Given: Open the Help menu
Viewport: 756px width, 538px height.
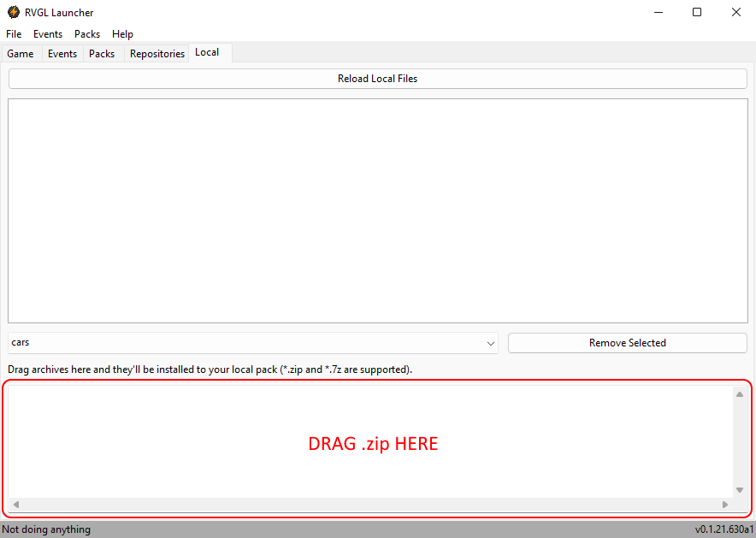Looking at the screenshot, I should click(x=122, y=34).
